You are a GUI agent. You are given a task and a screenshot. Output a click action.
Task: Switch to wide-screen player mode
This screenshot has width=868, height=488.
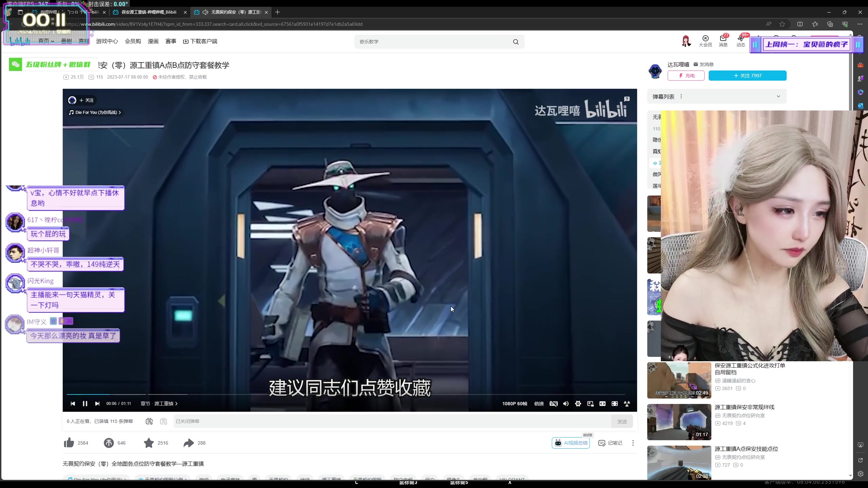coord(603,404)
